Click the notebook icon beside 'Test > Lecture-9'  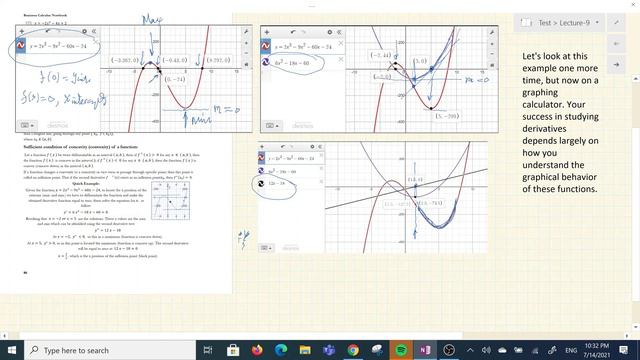525,22
